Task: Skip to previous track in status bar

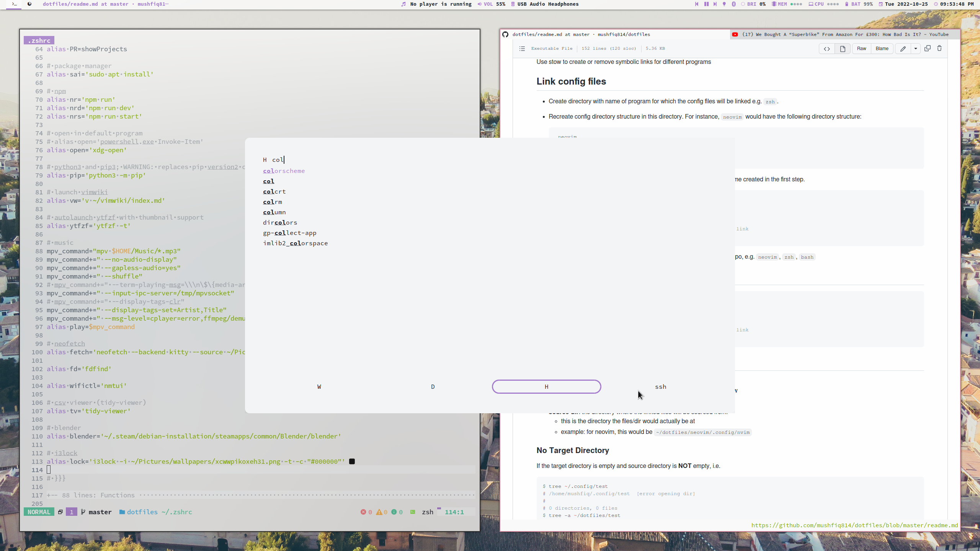Action: (x=697, y=4)
